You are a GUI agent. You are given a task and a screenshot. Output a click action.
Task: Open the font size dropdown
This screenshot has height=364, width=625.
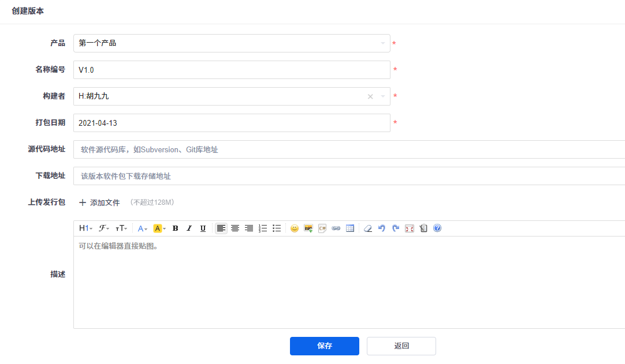tap(121, 228)
